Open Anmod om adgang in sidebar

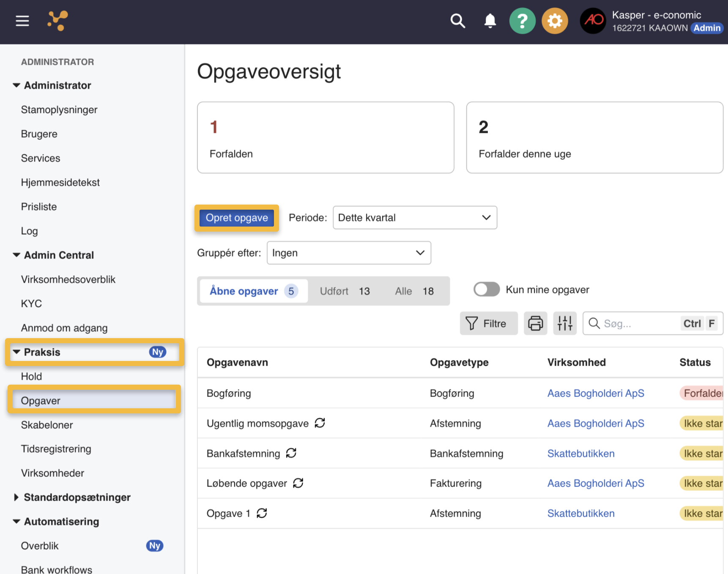(x=64, y=328)
